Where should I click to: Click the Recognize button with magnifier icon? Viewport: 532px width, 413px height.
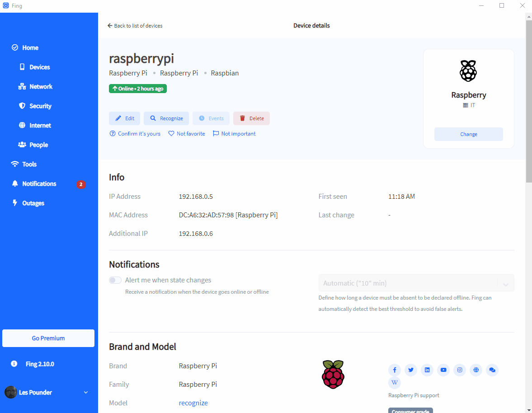(166, 118)
